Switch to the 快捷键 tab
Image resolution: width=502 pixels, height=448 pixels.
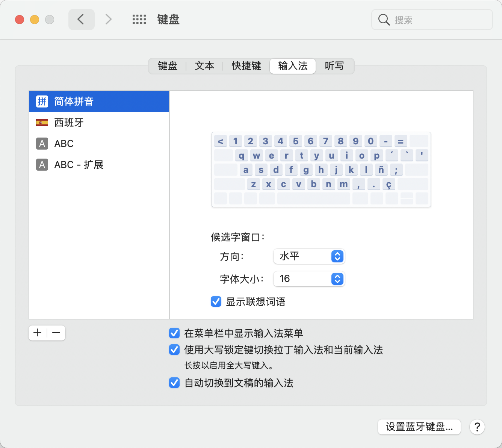246,66
